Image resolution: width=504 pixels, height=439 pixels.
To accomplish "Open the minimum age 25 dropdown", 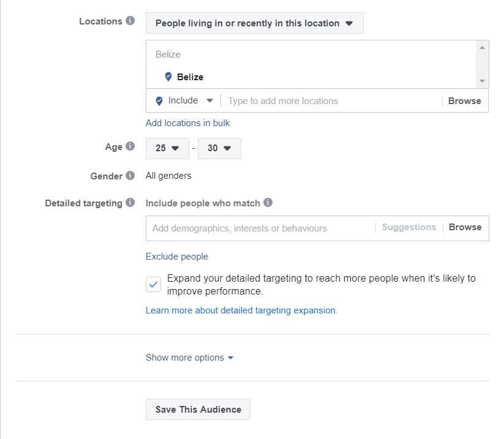I will click(x=167, y=148).
